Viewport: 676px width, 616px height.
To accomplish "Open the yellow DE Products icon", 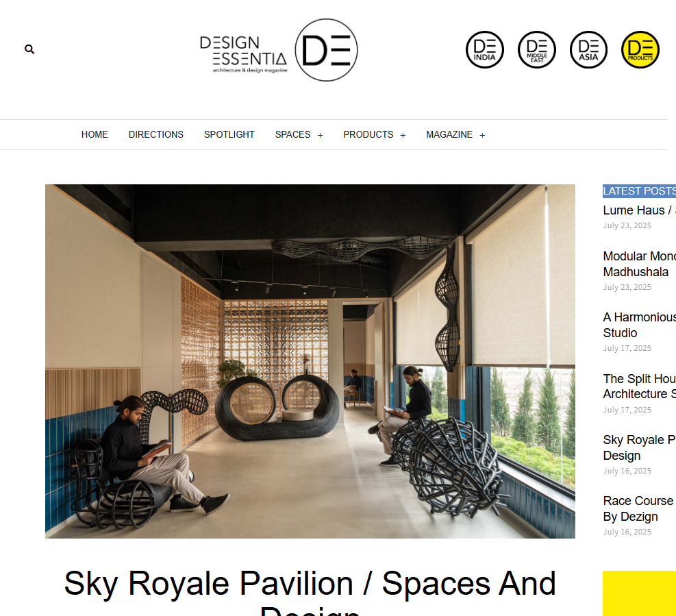I will pyautogui.click(x=640, y=49).
